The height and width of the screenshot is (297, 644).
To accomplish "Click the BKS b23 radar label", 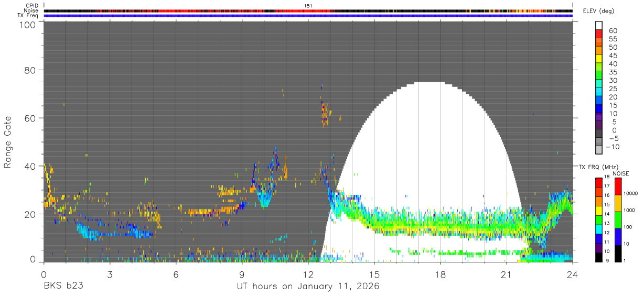I will pyautogui.click(x=63, y=286).
